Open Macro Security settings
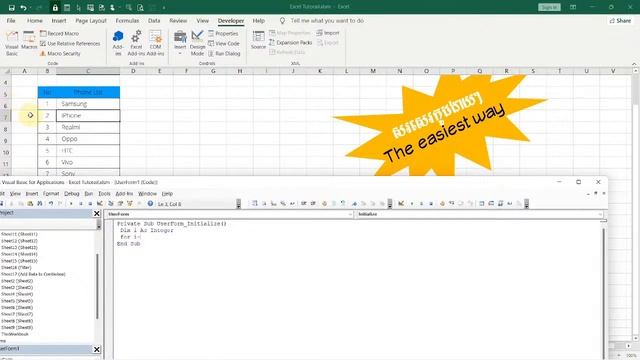The width and height of the screenshot is (640, 360). 60,53
